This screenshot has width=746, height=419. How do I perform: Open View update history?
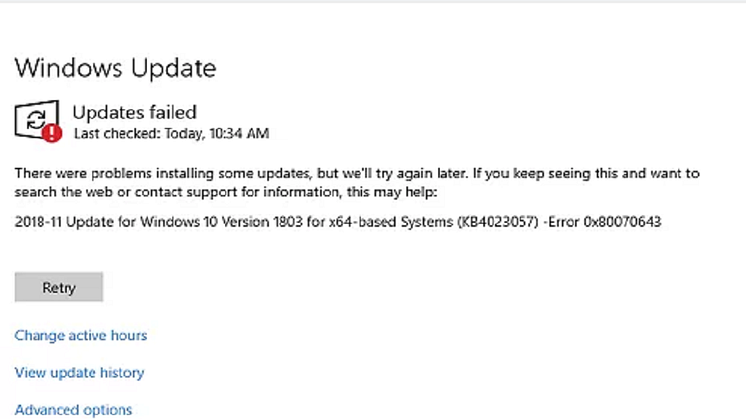(79, 372)
